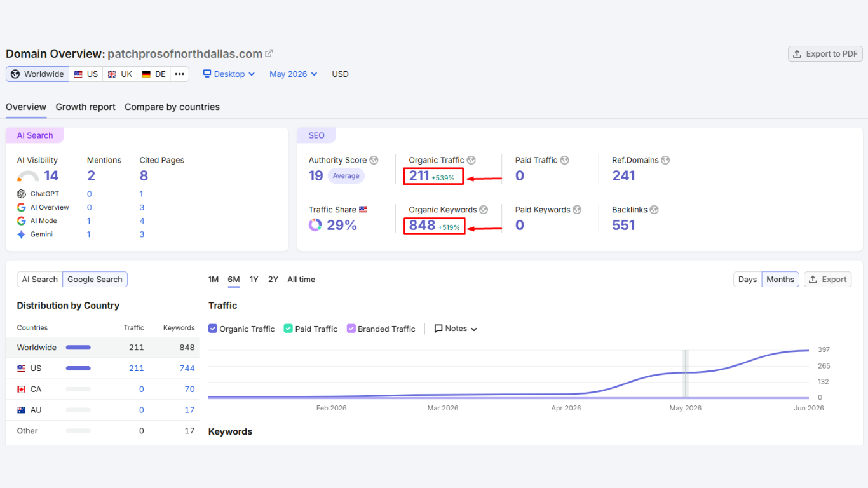Open the May 2026 date dropdown
Screen dimensions: 868x488
(293, 74)
